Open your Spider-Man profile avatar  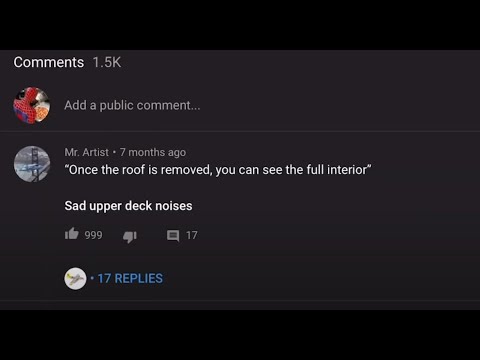tap(32, 105)
